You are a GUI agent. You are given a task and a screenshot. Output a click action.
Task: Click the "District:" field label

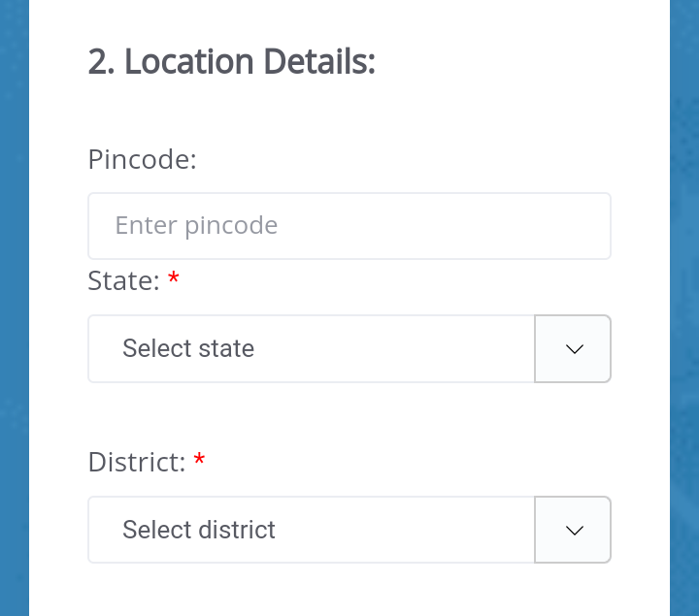pyautogui.click(x=136, y=463)
